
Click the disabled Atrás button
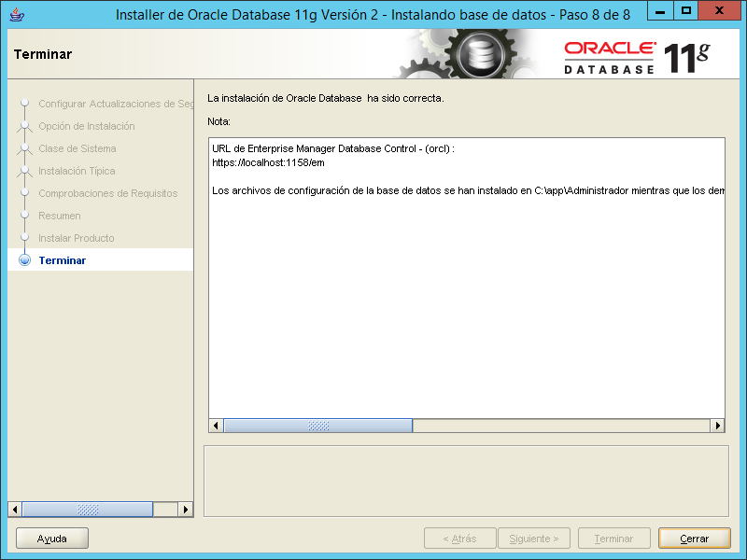(x=459, y=538)
